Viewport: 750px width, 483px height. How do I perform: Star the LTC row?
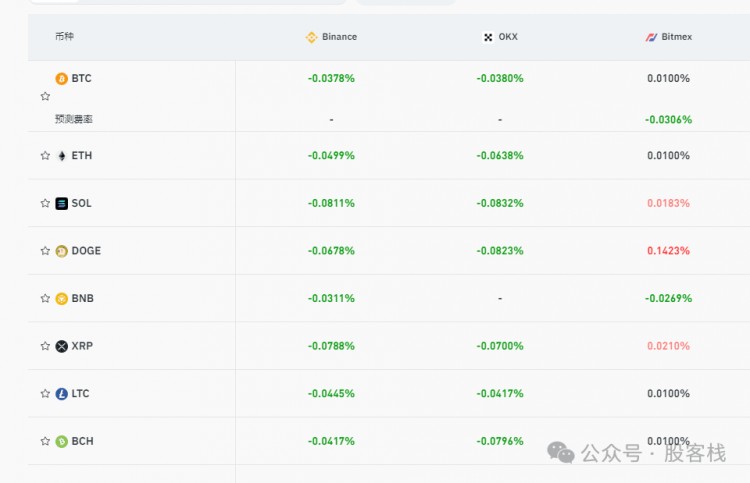click(45, 394)
